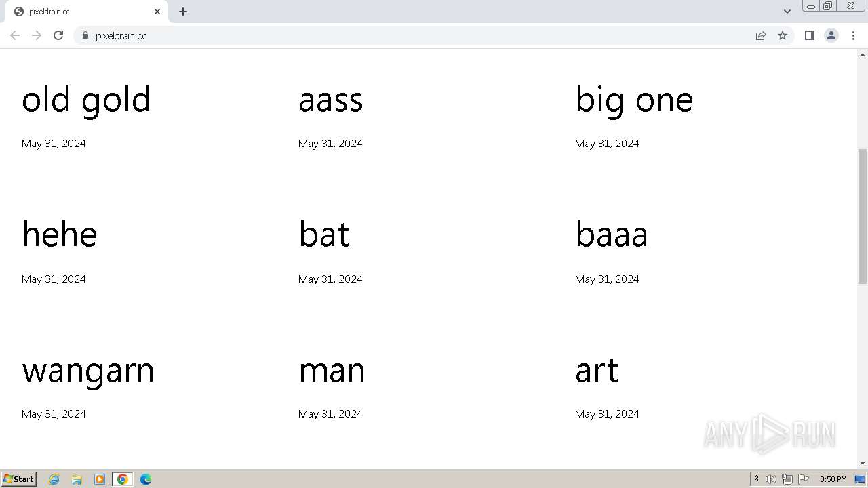Open Chrome's three-dot menu
This screenshot has width=868, height=488.
853,35
